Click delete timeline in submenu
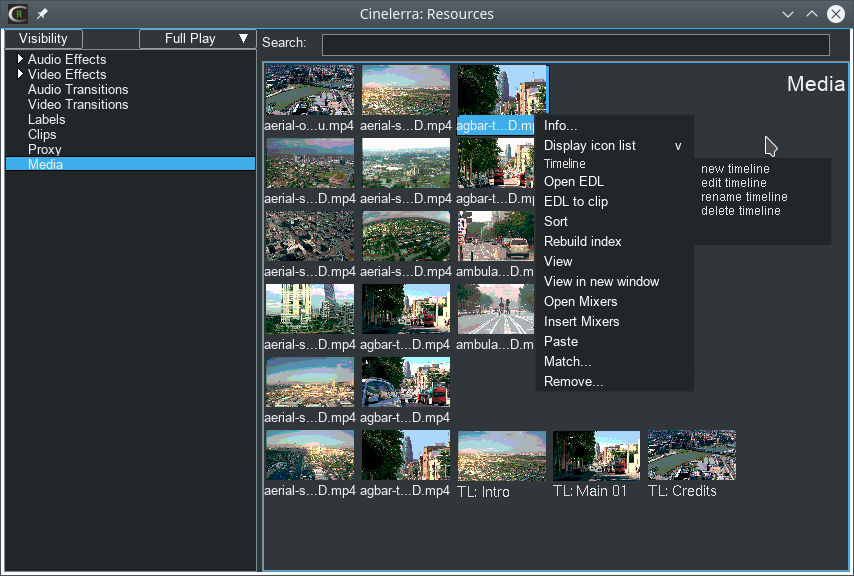Image resolution: width=854 pixels, height=576 pixels. click(x=740, y=211)
